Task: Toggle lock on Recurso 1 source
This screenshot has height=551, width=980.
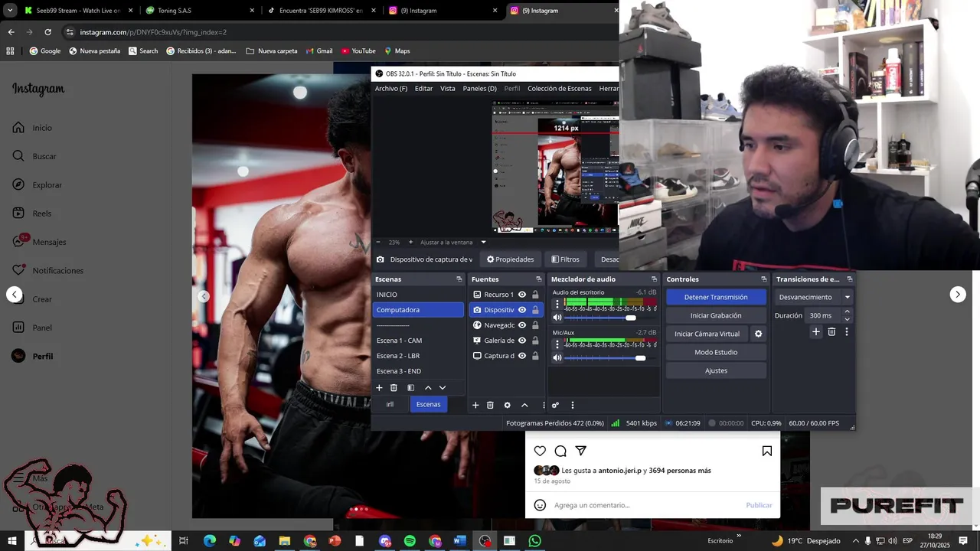Action: [x=535, y=295]
